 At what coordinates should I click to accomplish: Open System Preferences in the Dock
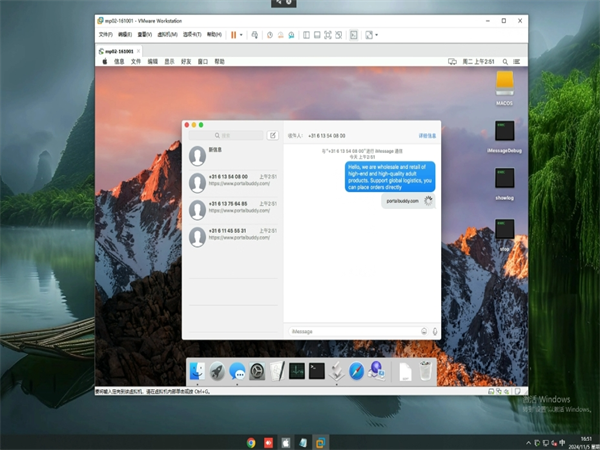coord(257,371)
